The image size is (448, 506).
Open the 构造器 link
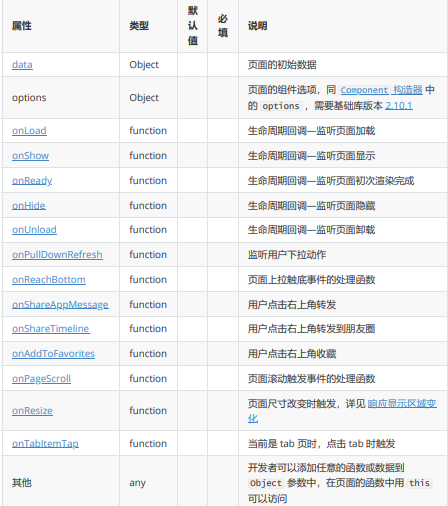pyautogui.click(x=408, y=89)
